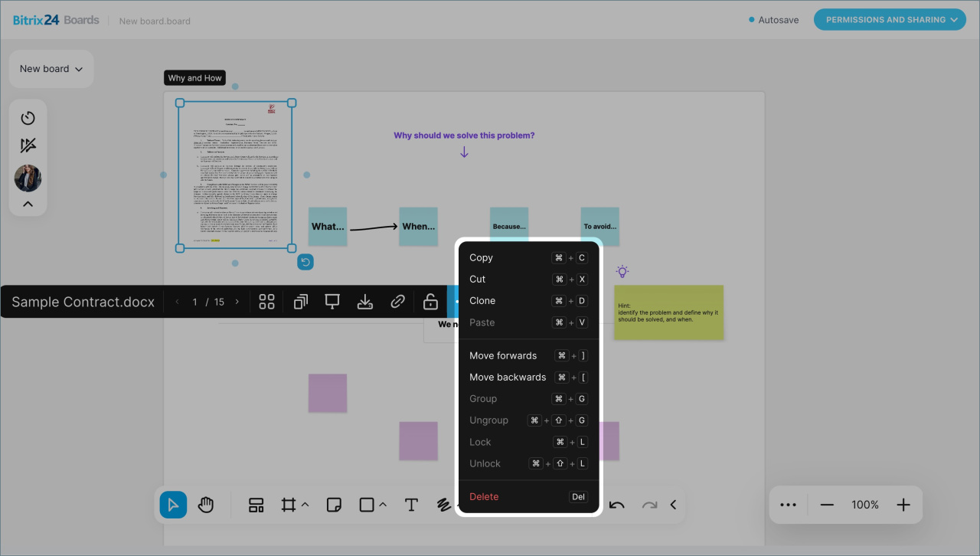Viewport: 980px width, 556px height.
Task: Toggle the lock on Sample Contract.docx
Action: [x=430, y=302]
